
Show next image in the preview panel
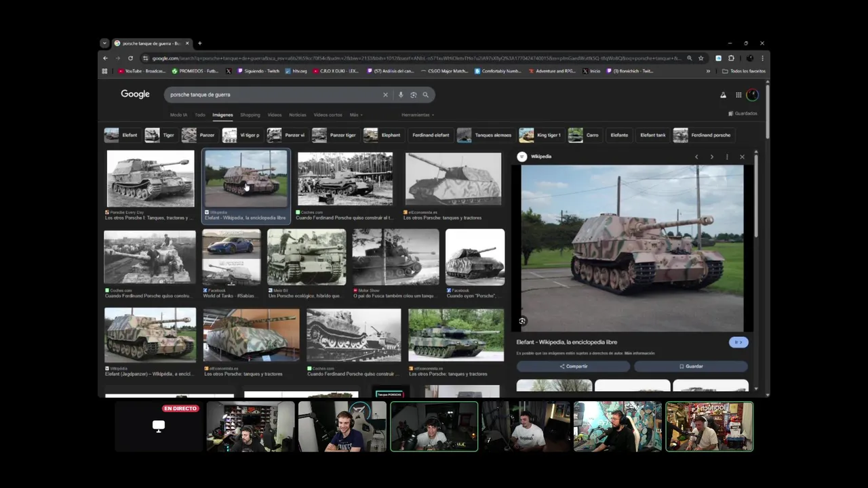coord(711,157)
